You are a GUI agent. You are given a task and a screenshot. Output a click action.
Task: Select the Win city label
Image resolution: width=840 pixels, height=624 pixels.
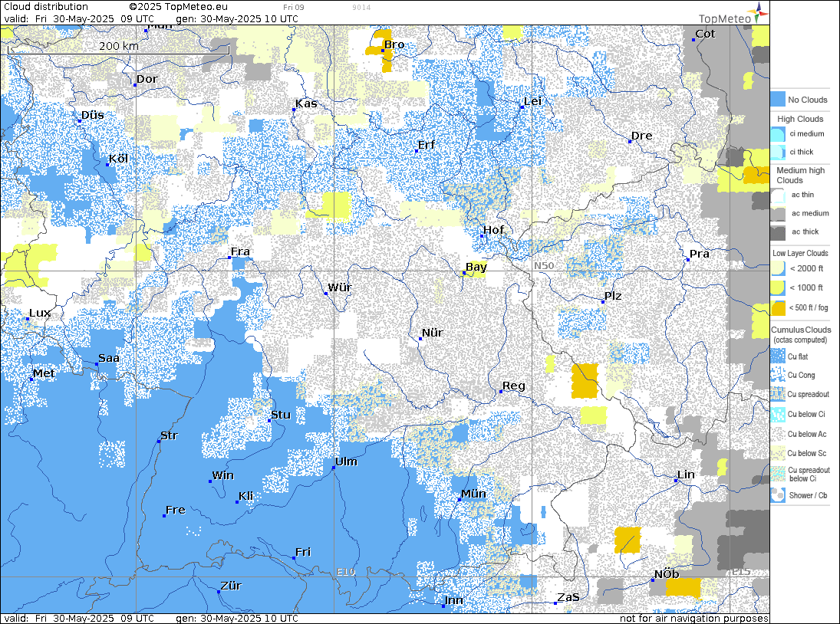pos(223,476)
